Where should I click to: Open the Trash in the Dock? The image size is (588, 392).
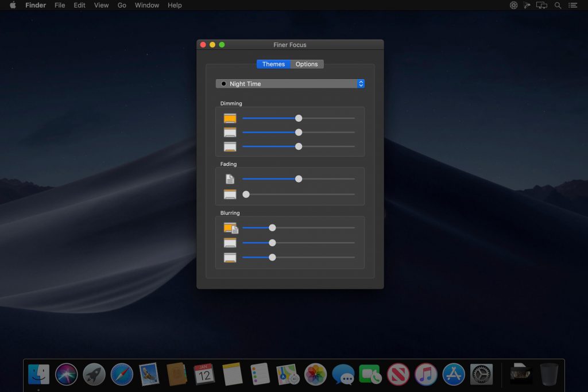[549, 374]
